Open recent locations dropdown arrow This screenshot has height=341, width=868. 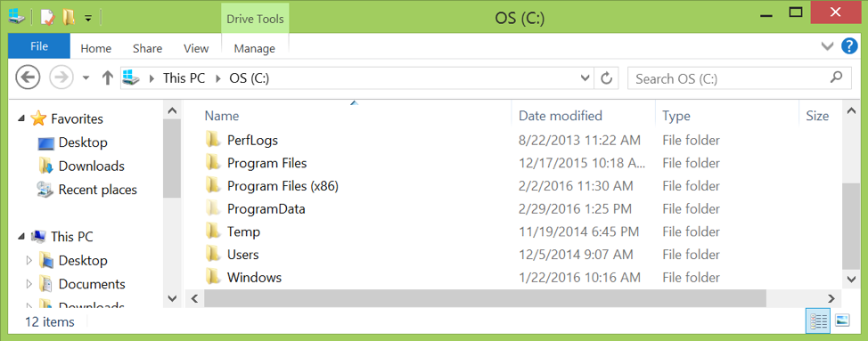pos(86,78)
